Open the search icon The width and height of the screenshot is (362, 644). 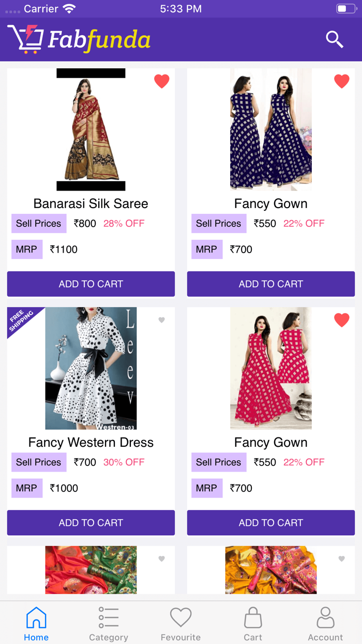[x=334, y=39]
